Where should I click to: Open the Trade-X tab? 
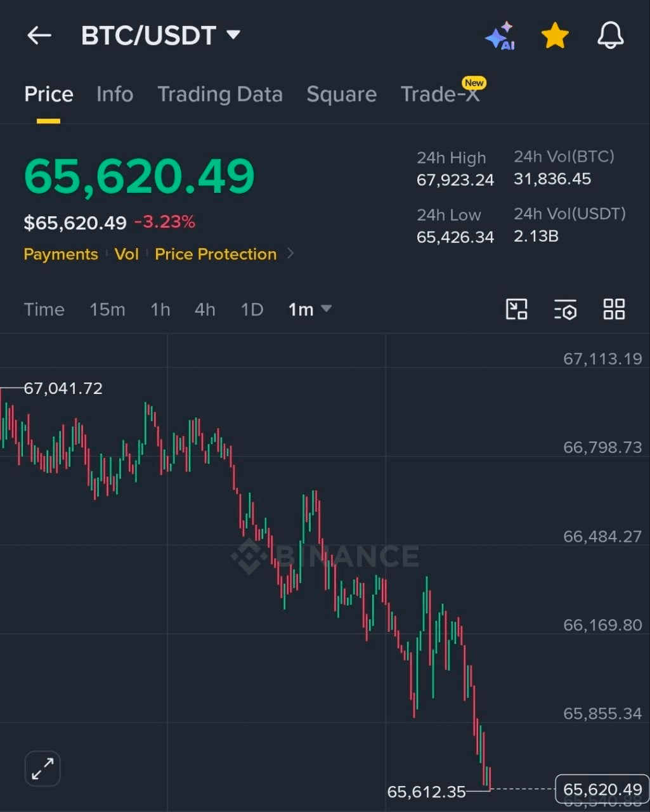[x=440, y=94]
